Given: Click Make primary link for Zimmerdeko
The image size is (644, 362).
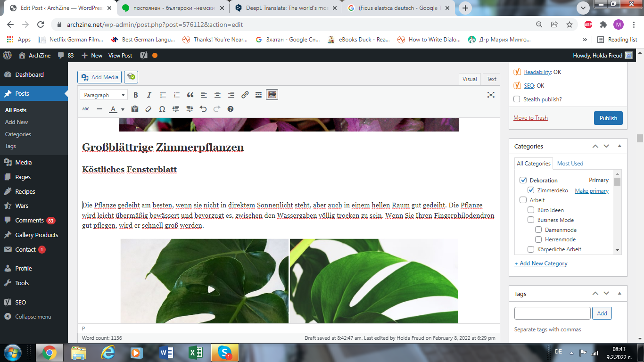Looking at the screenshot, I should (592, 191).
